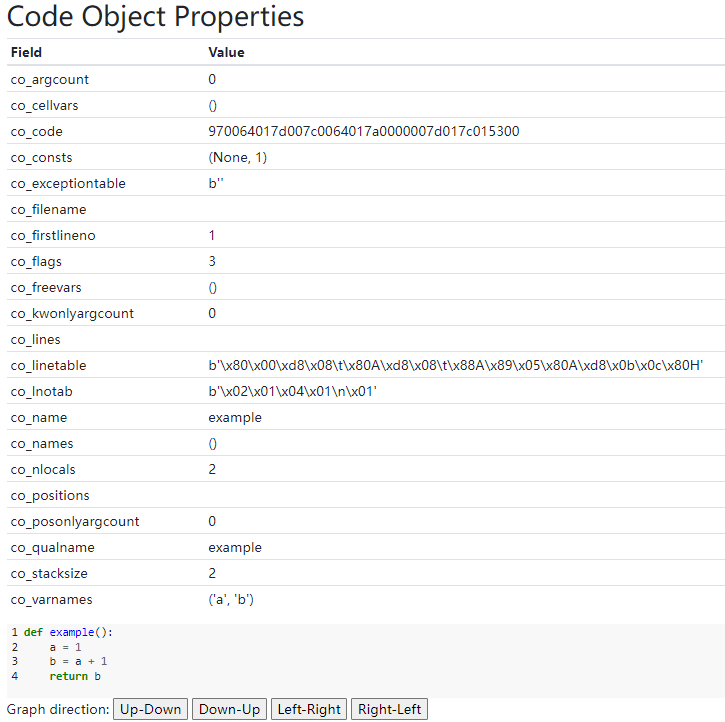Click the Field column header
This screenshot has height=722, width=725.
coord(26,52)
